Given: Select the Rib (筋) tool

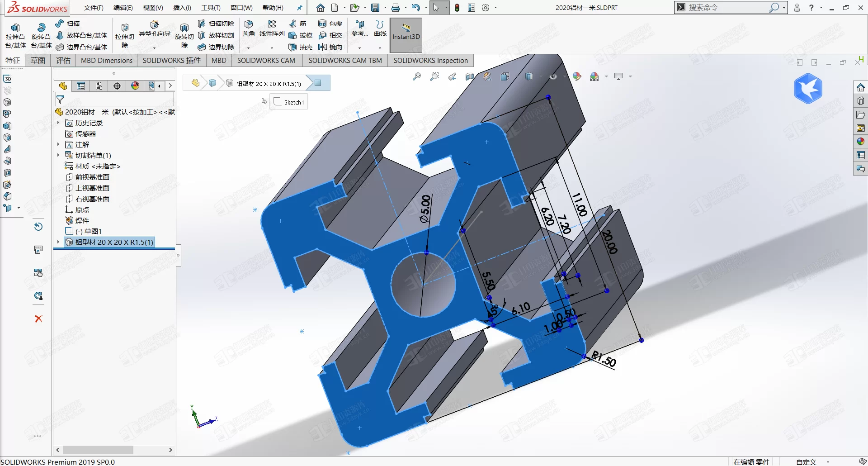Looking at the screenshot, I should pyautogui.click(x=297, y=24).
